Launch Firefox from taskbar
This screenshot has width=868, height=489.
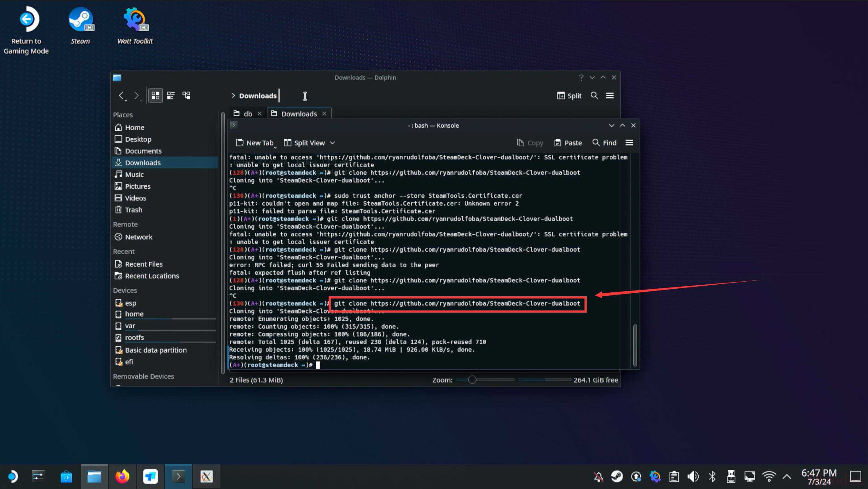(x=122, y=476)
